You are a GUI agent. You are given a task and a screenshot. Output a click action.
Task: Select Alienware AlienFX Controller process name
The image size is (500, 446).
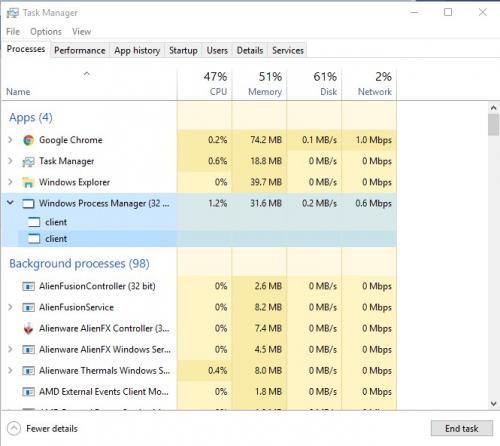(x=104, y=328)
